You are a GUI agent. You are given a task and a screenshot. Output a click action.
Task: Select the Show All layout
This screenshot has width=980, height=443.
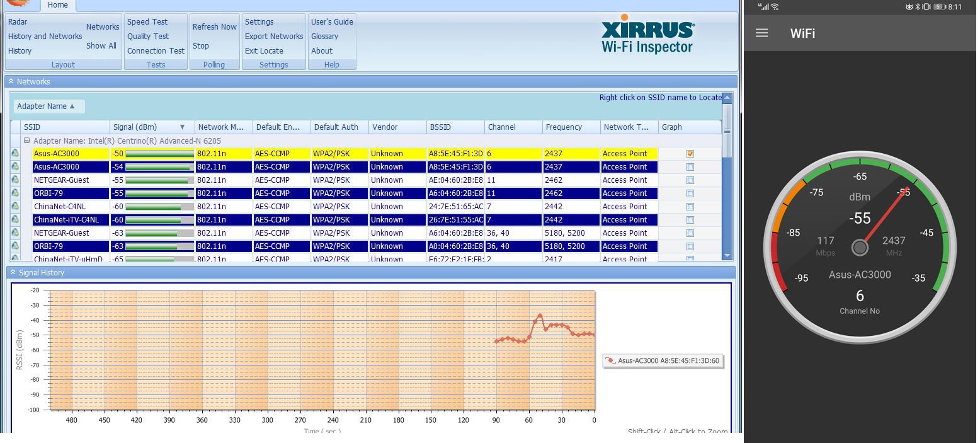point(101,45)
